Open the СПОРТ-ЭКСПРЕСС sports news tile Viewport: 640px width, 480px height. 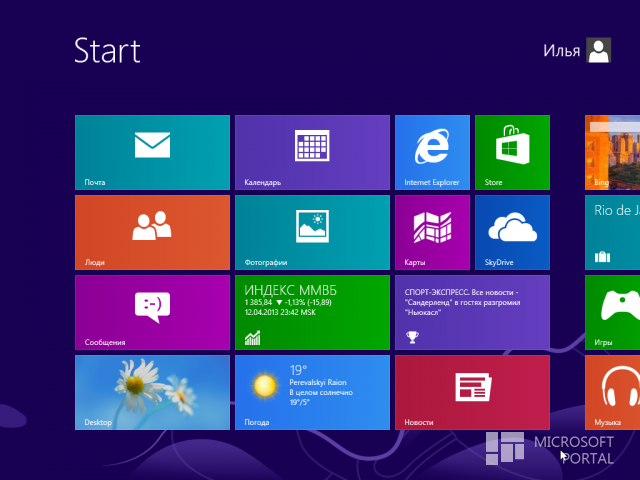[x=472, y=312]
